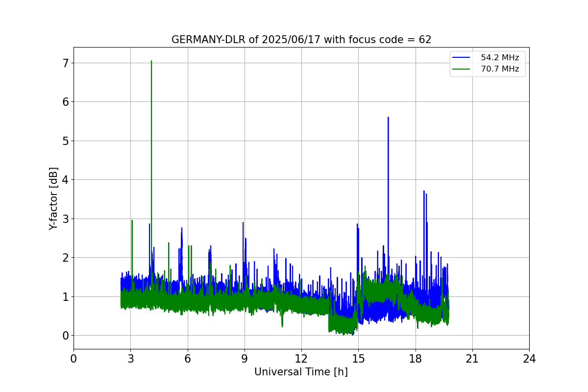Click the x-axis tick label 18
The height and width of the screenshot is (392, 588).
tap(416, 359)
